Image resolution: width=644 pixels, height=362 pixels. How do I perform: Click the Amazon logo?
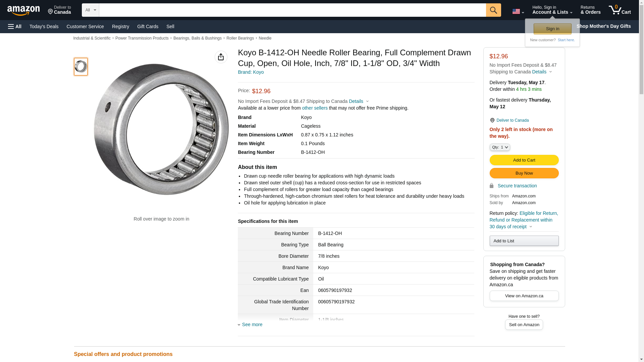tap(23, 10)
